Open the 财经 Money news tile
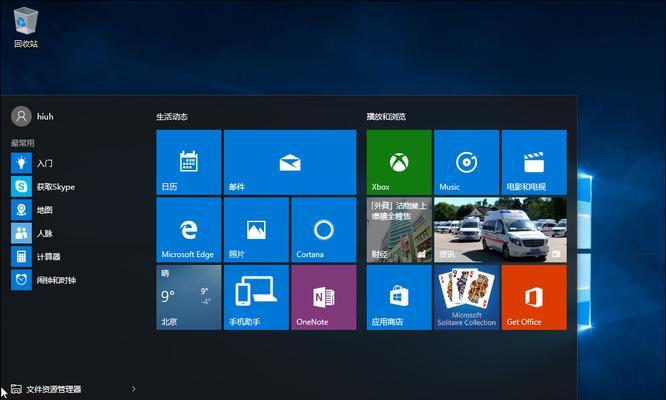 pyautogui.click(x=399, y=230)
